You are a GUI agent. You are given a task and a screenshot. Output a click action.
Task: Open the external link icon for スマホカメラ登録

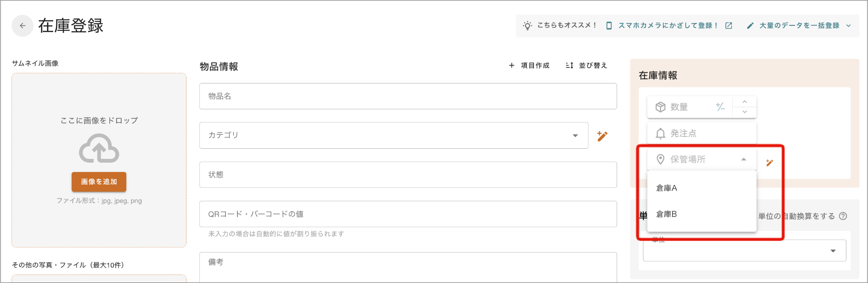click(x=729, y=25)
